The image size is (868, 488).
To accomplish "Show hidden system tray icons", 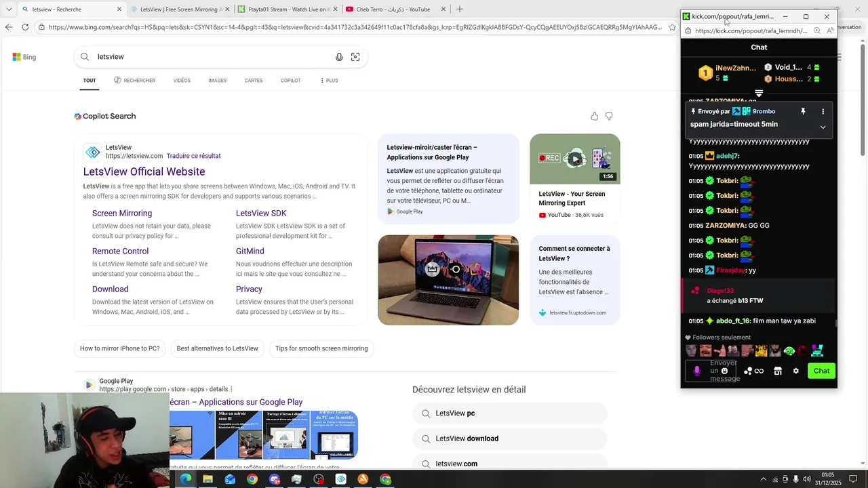I will [x=763, y=479].
